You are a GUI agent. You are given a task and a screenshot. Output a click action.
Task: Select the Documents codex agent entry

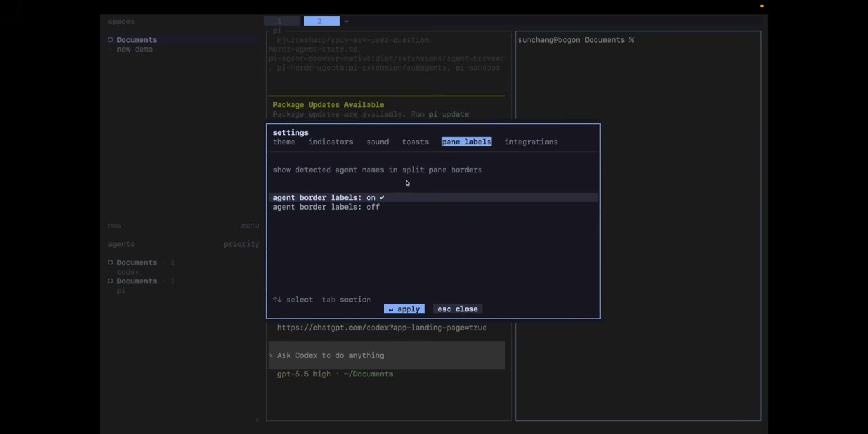(141, 267)
